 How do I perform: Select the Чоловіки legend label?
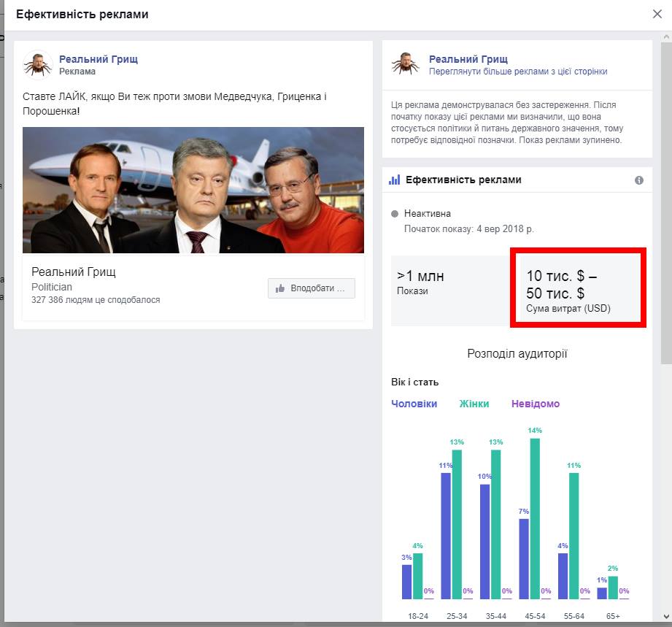[x=414, y=404]
